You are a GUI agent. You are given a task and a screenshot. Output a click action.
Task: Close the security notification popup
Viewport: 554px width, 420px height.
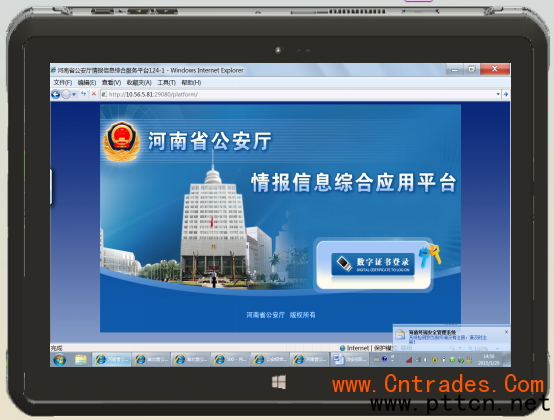coord(506,332)
